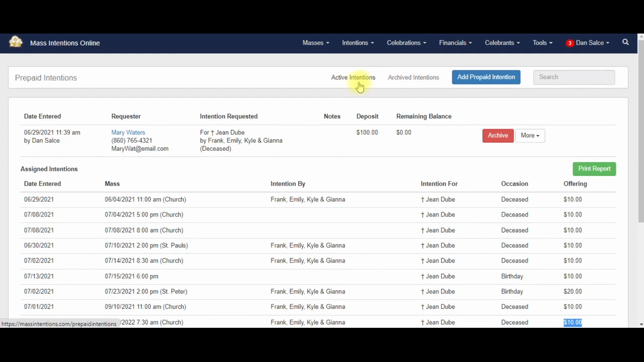The width and height of the screenshot is (644, 362).
Task: Click the Assigned Intentions section heading
Action: 49,169
